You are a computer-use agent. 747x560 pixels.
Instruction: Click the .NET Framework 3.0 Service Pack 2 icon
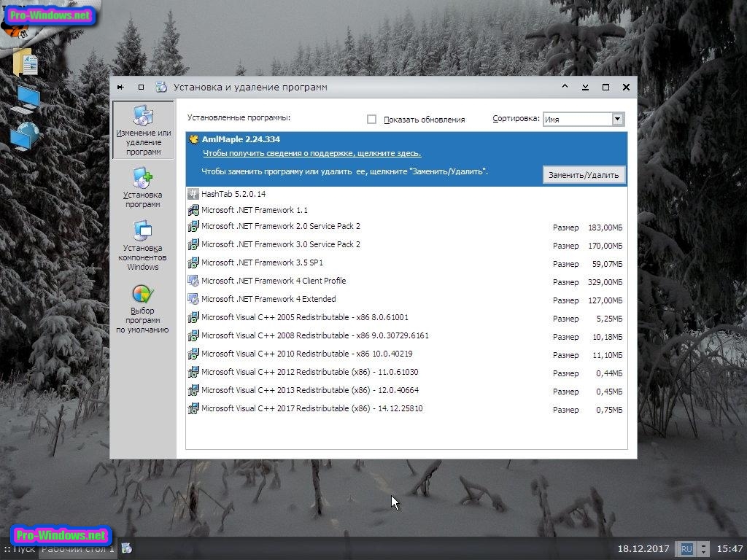(x=193, y=244)
